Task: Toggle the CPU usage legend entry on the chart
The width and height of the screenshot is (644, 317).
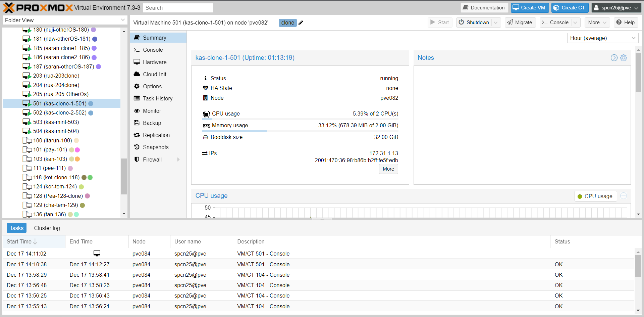Action: tap(595, 196)
